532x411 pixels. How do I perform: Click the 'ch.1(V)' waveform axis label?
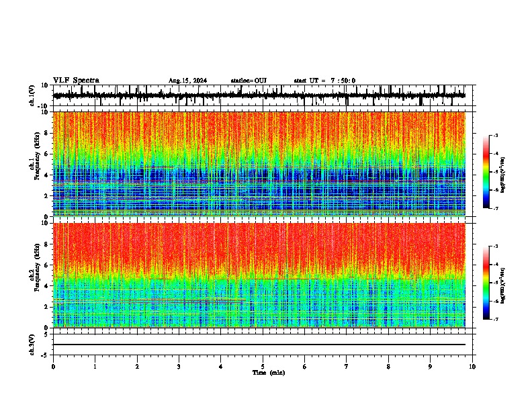32,95
